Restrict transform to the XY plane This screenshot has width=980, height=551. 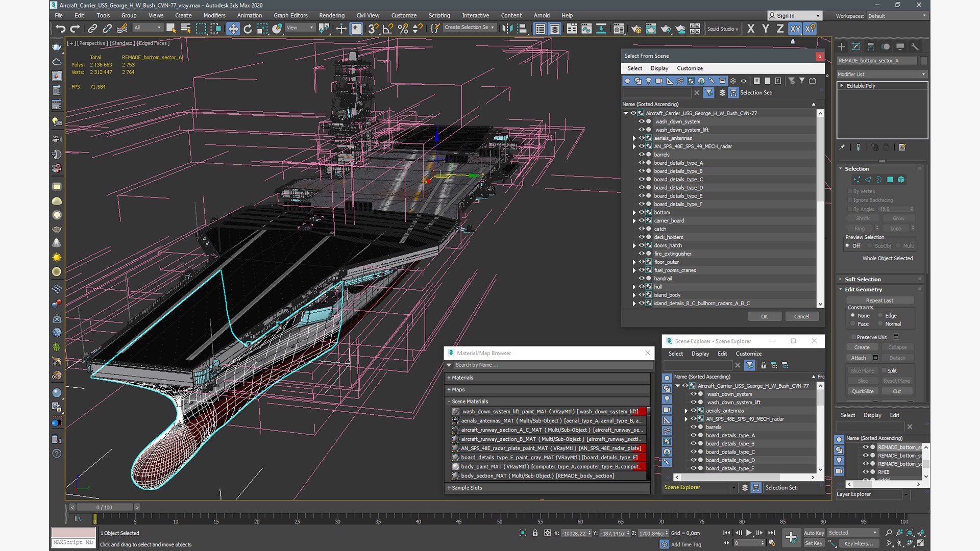pos(795,29)
